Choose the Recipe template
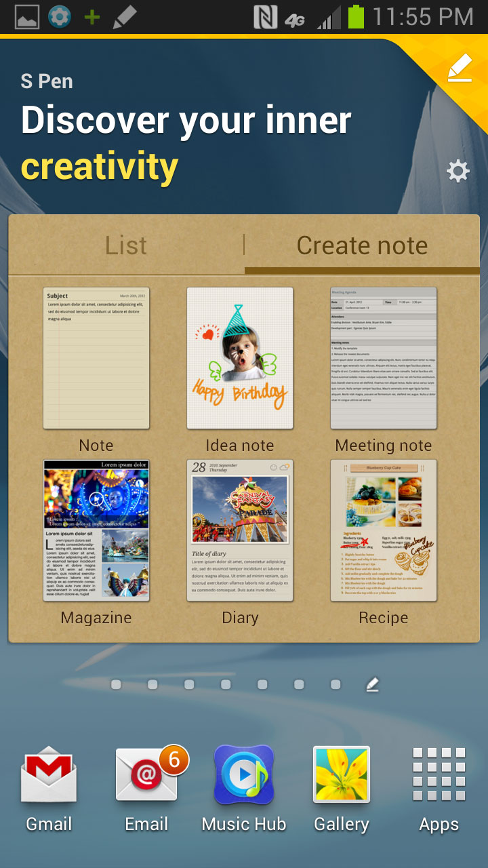 [384, 530]
